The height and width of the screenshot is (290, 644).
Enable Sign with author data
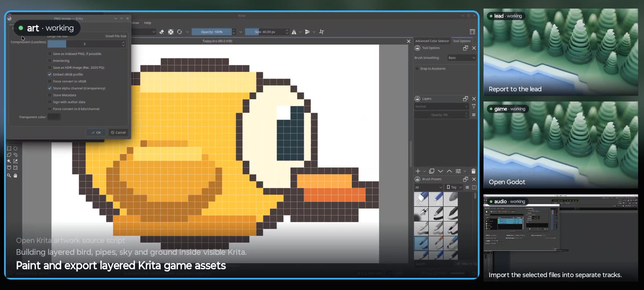(50, 102)
